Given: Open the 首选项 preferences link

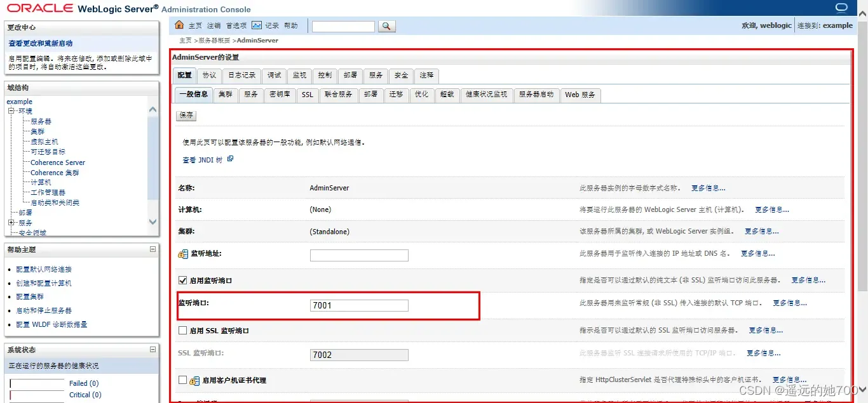Looking at the screenshot, I should 236,26.
